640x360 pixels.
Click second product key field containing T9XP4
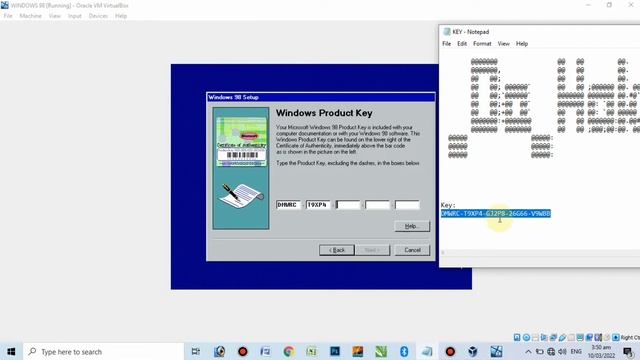click(318, 204)
